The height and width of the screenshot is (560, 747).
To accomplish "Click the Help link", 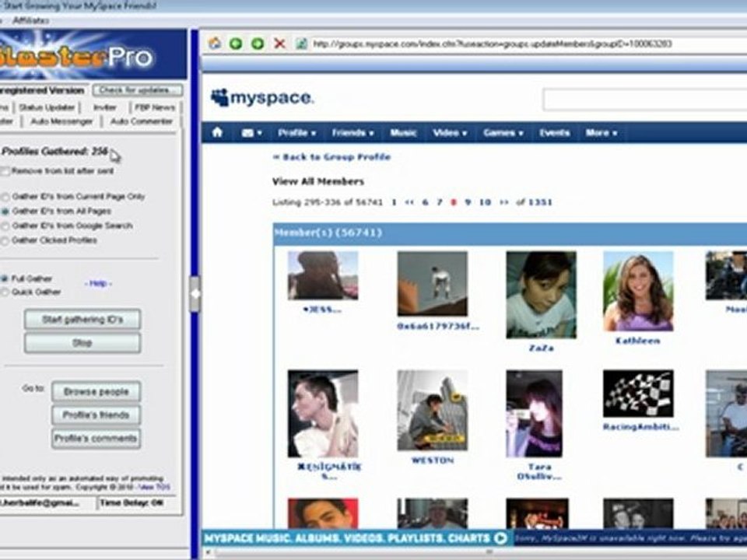I will pos(98,283).
